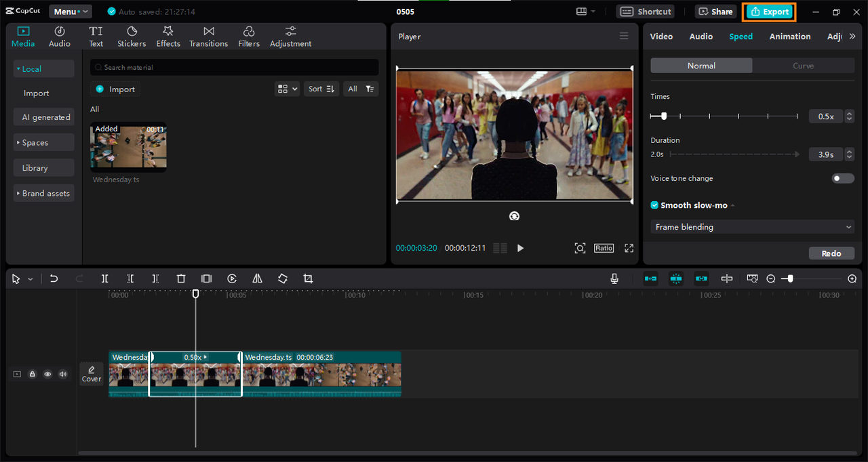Open the Menu dropdown
868x462 pixels.
tap(70, 12)
